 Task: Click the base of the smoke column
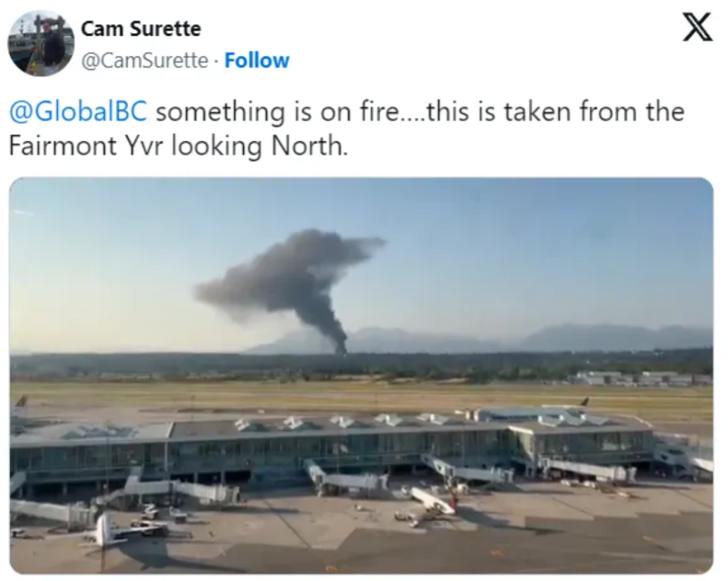click(x=342, y=349)
